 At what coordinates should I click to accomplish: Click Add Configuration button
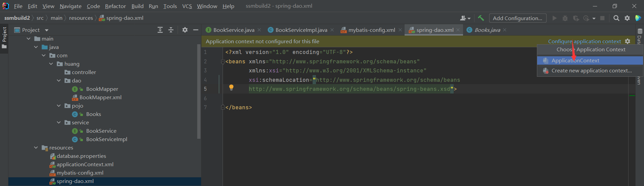pyautogui.click(x=517, y=18)
